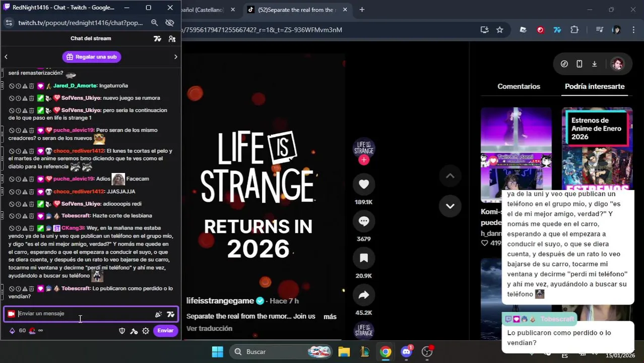Switch to Podría interesarte tab

click(595, 86)
